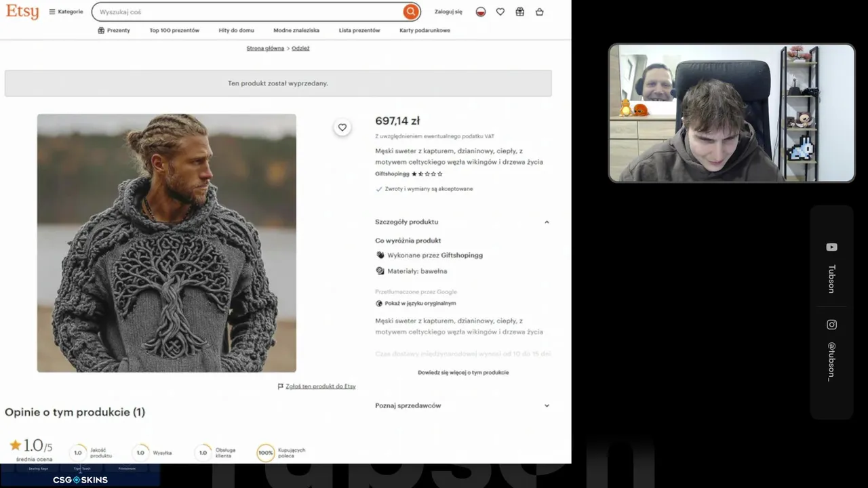
Task: Click the Jakość produktu 1.0 rating circle
Action: pyautogui.click(x=78, y=453)
